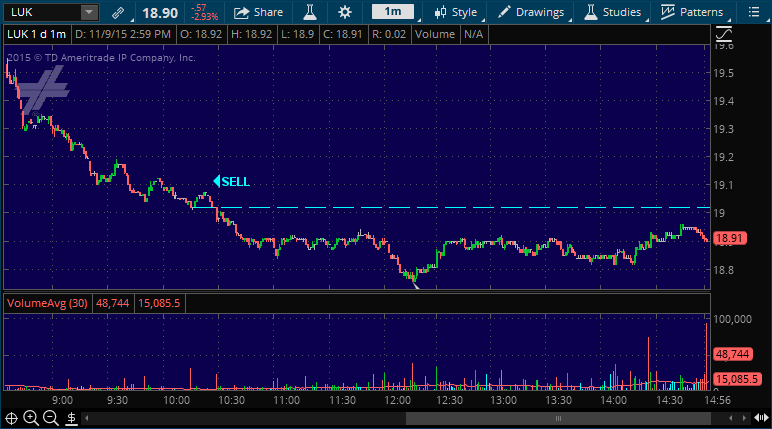Click the -2.93% change value
Viewport: 772px width, 429px height.
pos(204,16)
